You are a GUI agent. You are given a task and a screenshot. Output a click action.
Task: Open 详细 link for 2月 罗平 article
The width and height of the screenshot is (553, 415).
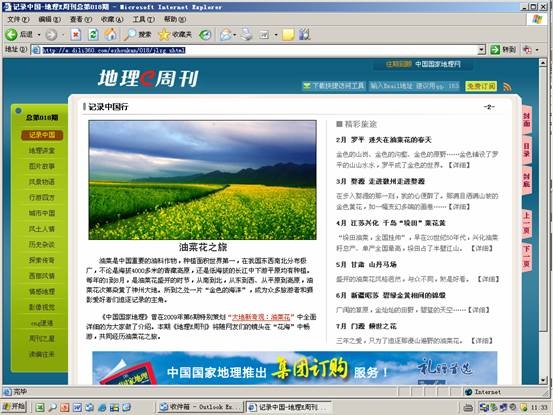pos(459,165)
